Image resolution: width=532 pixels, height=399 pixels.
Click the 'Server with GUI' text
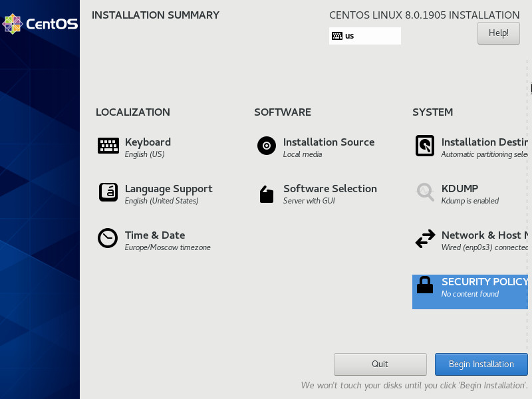coord(309,201)
